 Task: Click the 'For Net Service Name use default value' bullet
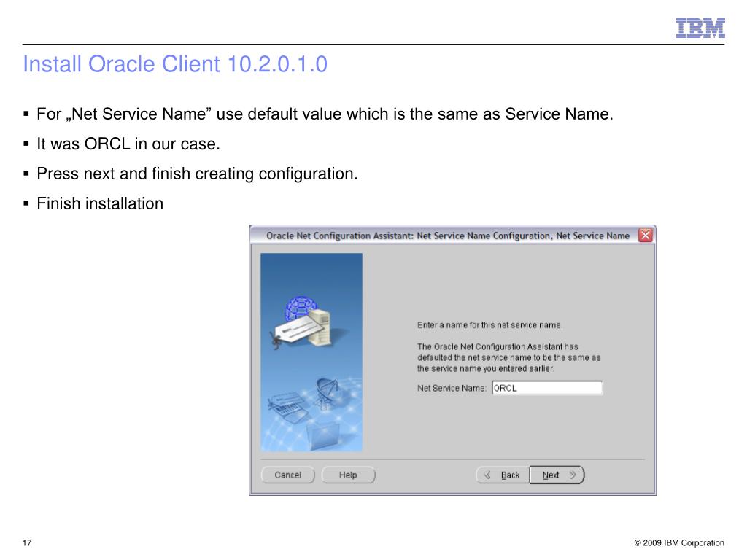[x=325, y=114]
